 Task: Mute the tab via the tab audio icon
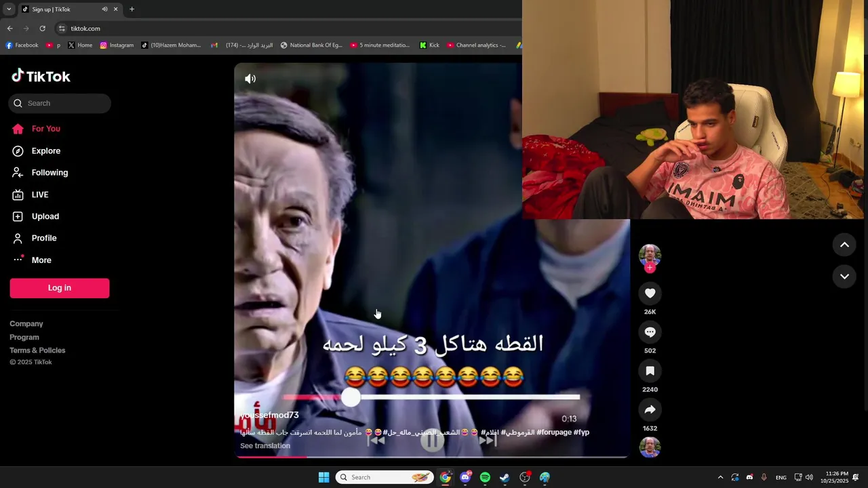pyautogui.click(x=104, y=9)
